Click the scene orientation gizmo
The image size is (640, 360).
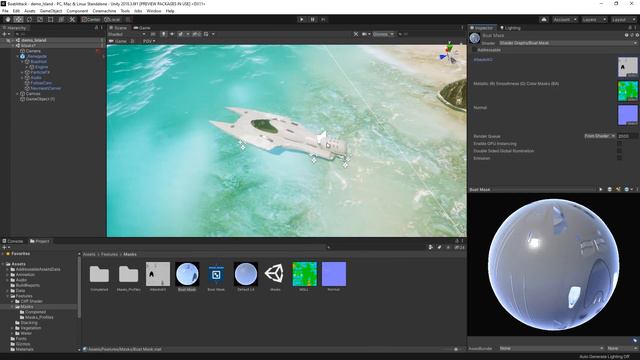[x=449, y=53]
